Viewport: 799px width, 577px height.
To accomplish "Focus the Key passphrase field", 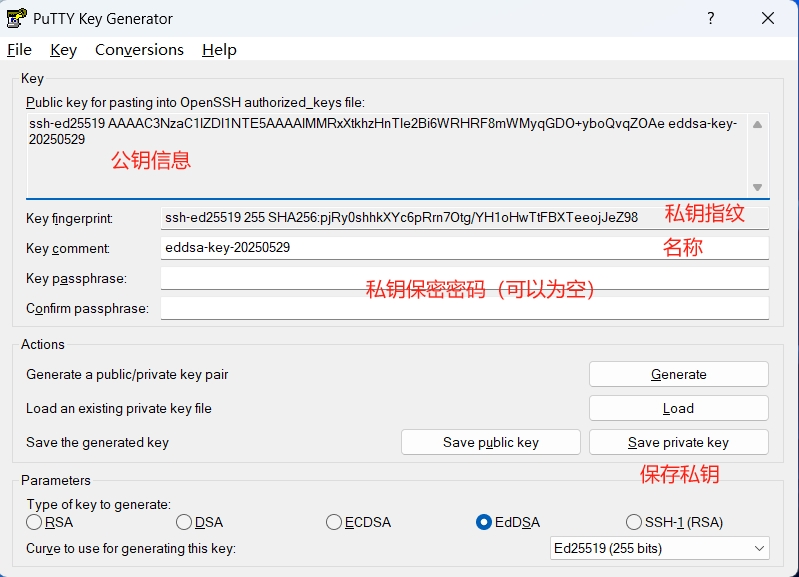I will [x=464, y=278].
